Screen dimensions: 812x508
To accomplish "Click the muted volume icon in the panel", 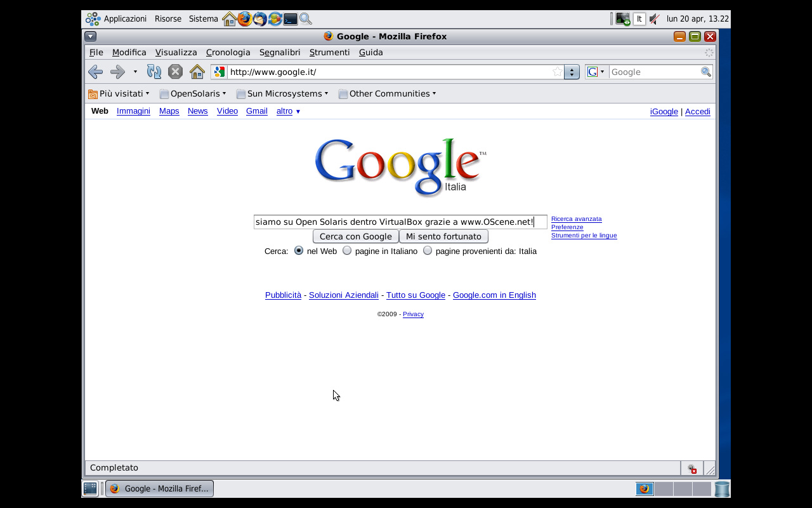I will click(655, 19).
